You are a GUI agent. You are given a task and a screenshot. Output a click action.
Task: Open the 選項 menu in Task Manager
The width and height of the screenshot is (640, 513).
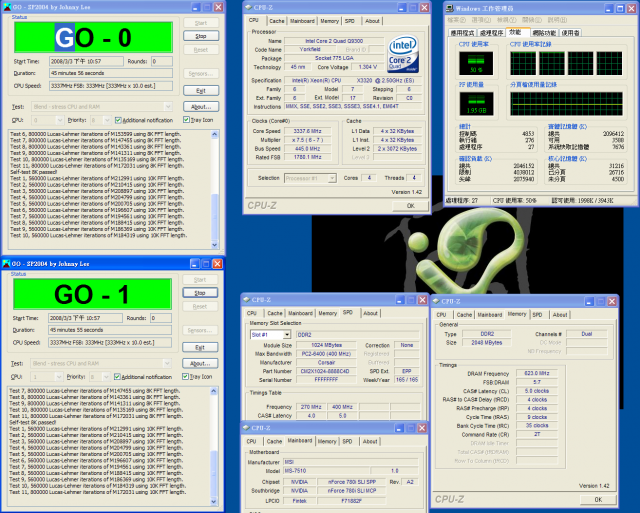point(481,20)
